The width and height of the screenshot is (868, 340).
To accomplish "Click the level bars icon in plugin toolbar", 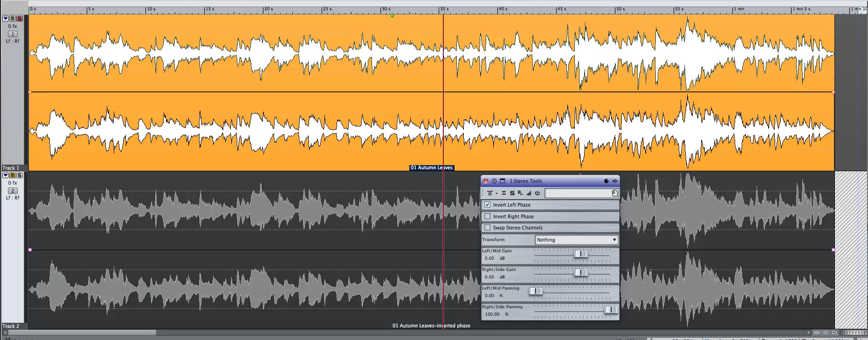I will (x=529, y=193).
